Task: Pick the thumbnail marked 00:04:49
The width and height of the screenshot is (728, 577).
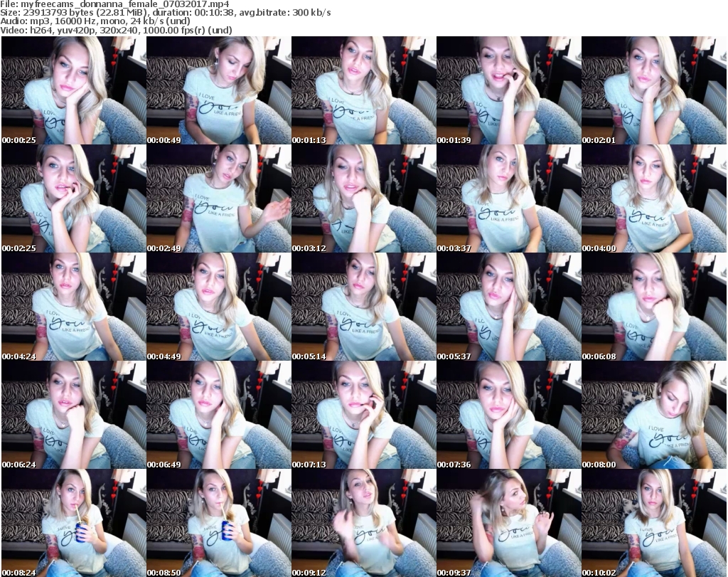Action: tap(219, 307)
